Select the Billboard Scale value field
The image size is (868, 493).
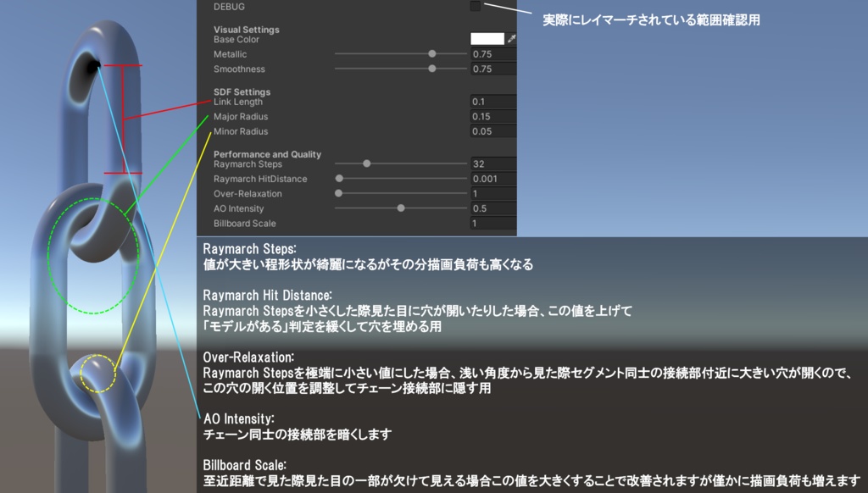(x=492, y=223)
